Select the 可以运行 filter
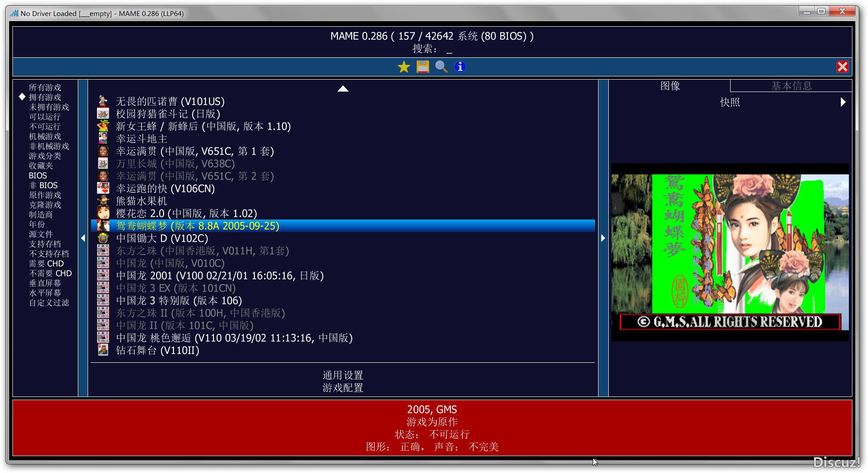 pos(44,117)
